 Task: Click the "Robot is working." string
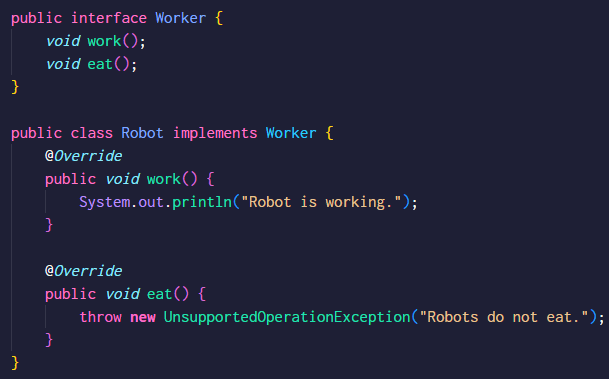coord(321,202)
